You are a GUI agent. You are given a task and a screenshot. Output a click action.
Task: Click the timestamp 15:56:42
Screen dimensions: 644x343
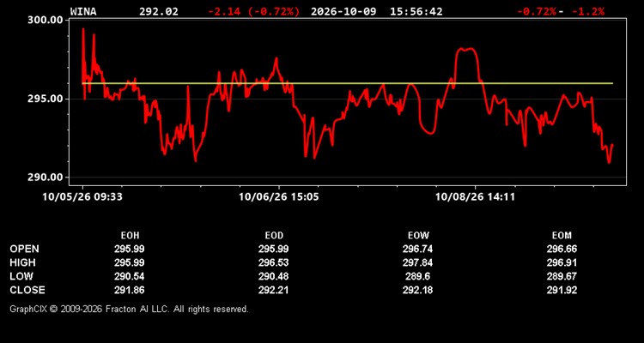pos(416,11)
